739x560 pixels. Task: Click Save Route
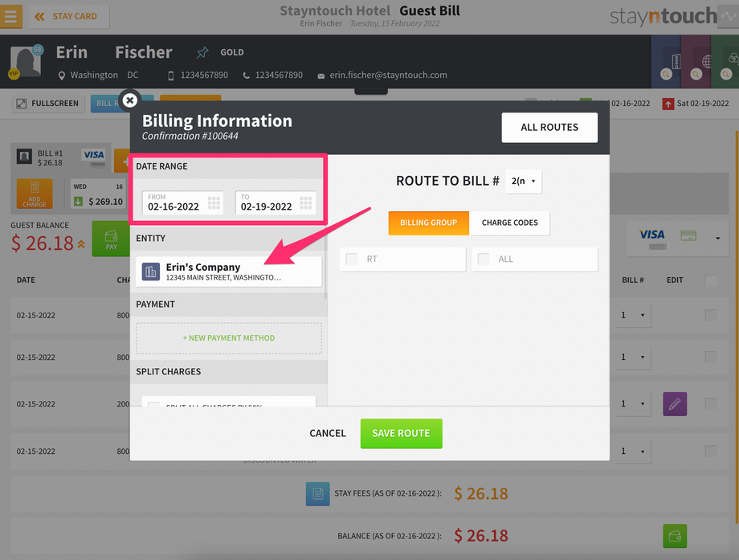pyautogui.click(x=401, y=434)
